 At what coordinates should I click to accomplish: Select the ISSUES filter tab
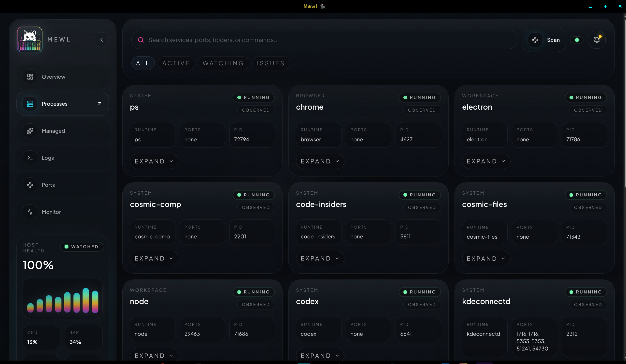(x=271, y=63)
